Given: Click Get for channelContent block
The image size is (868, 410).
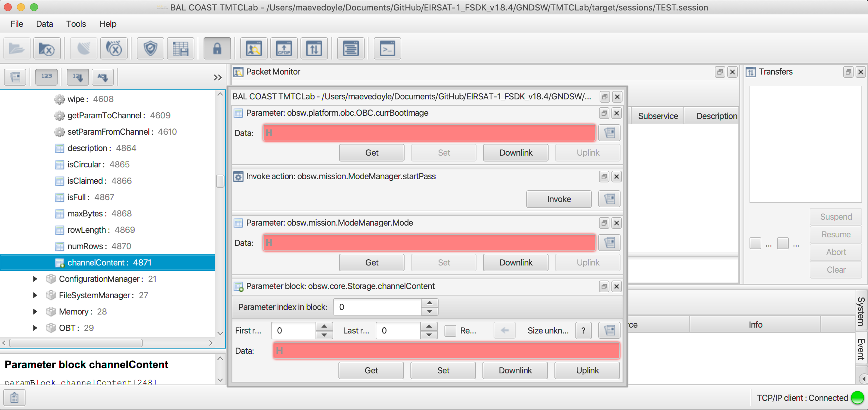Looking at the screenshot, I should (371, 370).
